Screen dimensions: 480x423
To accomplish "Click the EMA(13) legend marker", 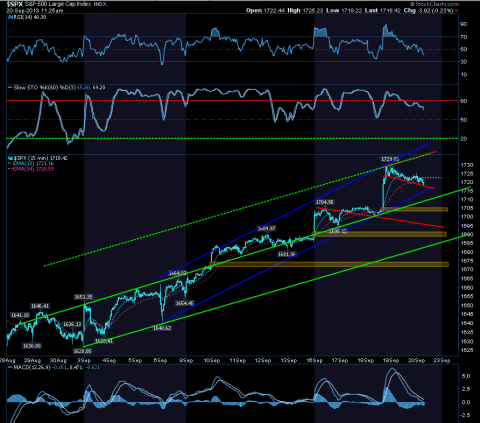I will (x=10, y=163).
